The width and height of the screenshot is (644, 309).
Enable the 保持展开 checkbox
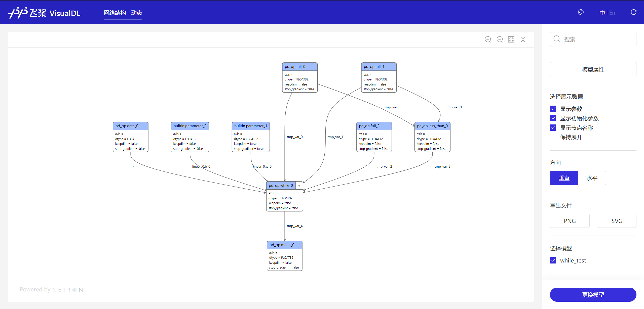pos(553,137)
